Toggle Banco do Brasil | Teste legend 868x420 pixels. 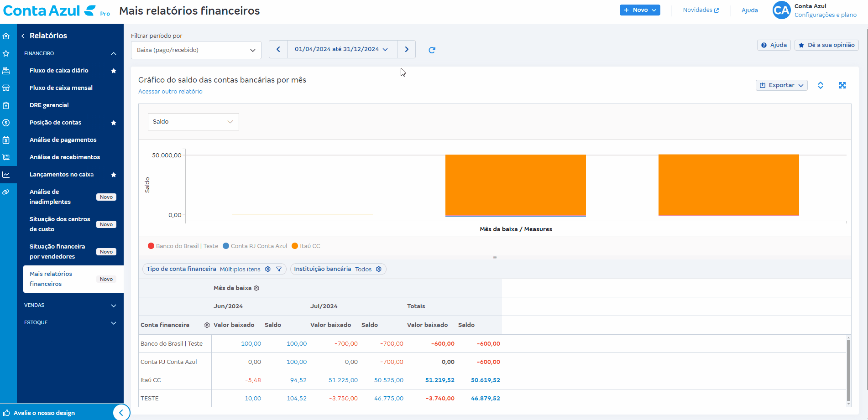click(183, 246)
